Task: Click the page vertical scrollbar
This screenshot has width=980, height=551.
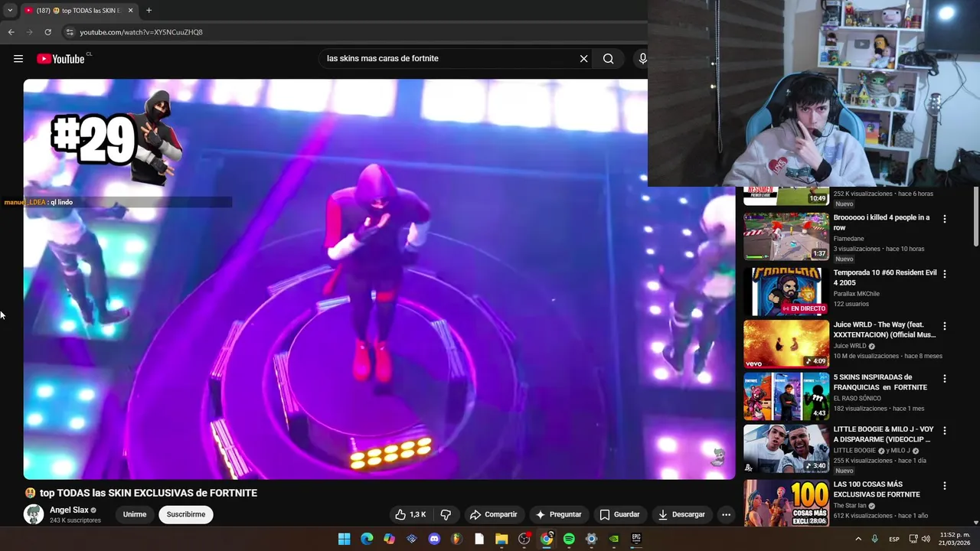Action: (x=975, y=217)
